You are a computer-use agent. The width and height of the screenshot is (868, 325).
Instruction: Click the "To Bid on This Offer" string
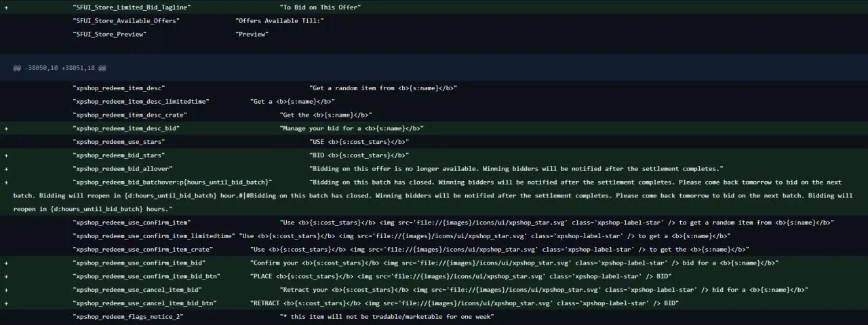[x=320, y=7]
